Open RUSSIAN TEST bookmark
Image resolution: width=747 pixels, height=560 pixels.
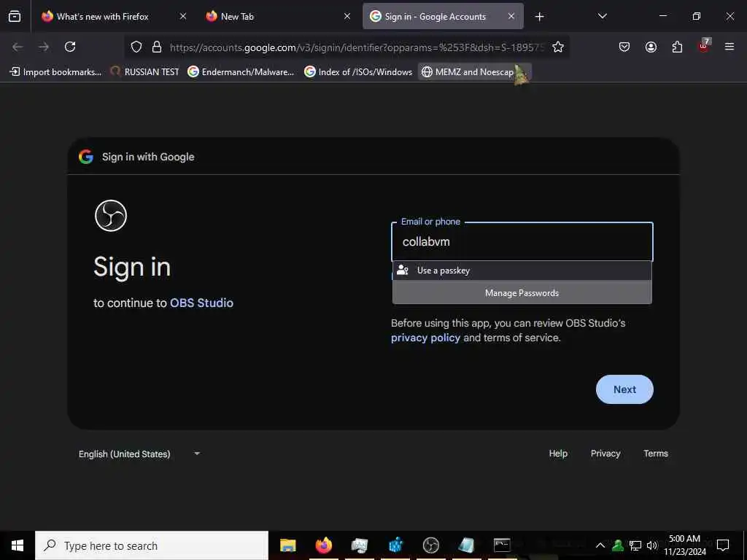(144, 72)
